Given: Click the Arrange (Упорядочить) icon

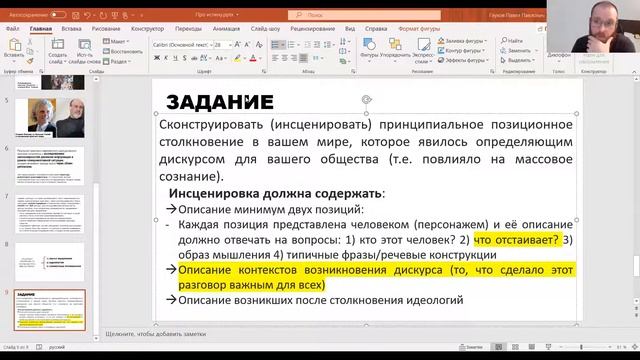Looking at the screenshot, I should click(395, 44).
